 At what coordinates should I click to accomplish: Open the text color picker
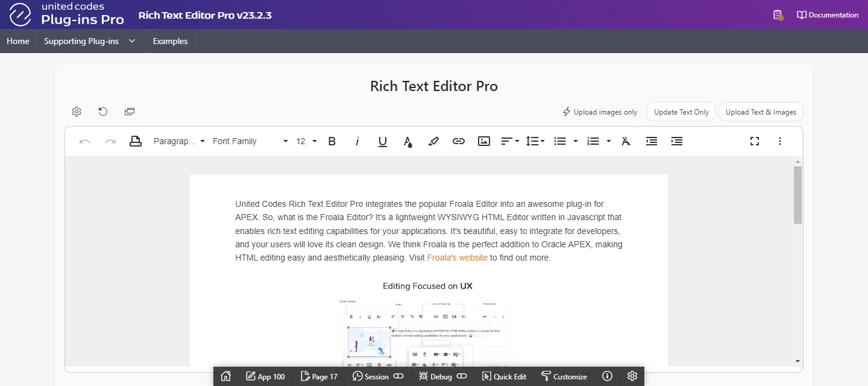point(407,141)
